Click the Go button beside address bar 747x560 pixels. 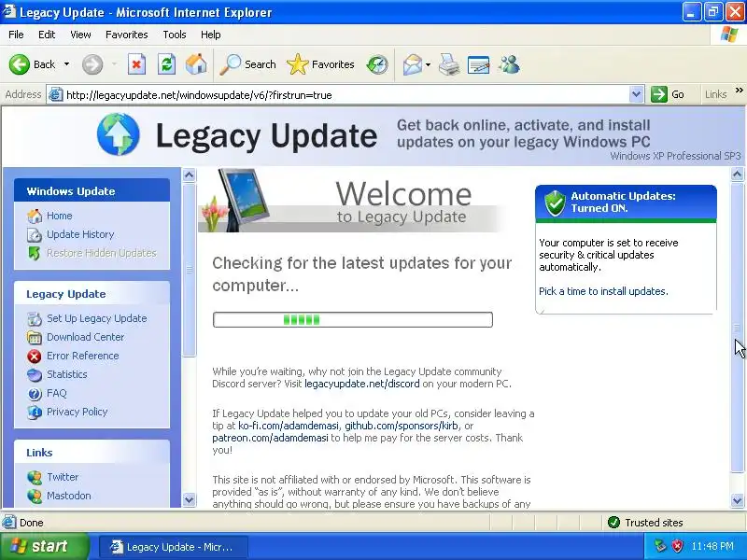pyautogui.click(x=668, y=94)
